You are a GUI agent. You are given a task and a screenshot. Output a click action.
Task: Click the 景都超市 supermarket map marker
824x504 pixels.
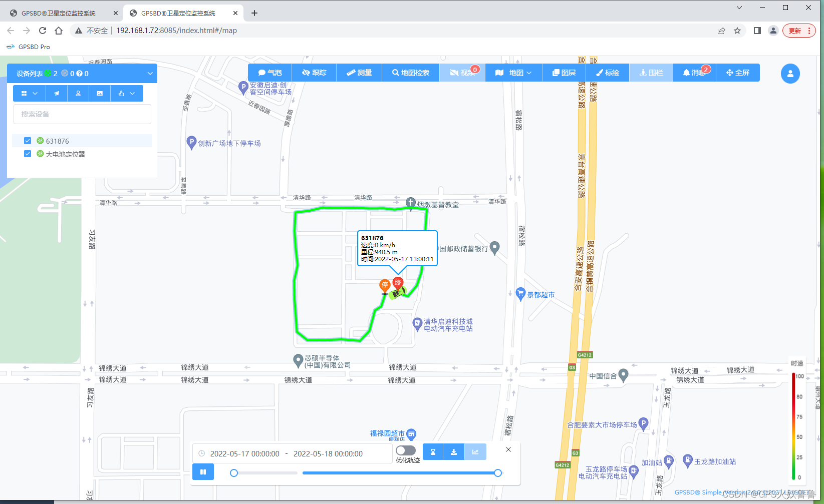click(x=520, y=294)
